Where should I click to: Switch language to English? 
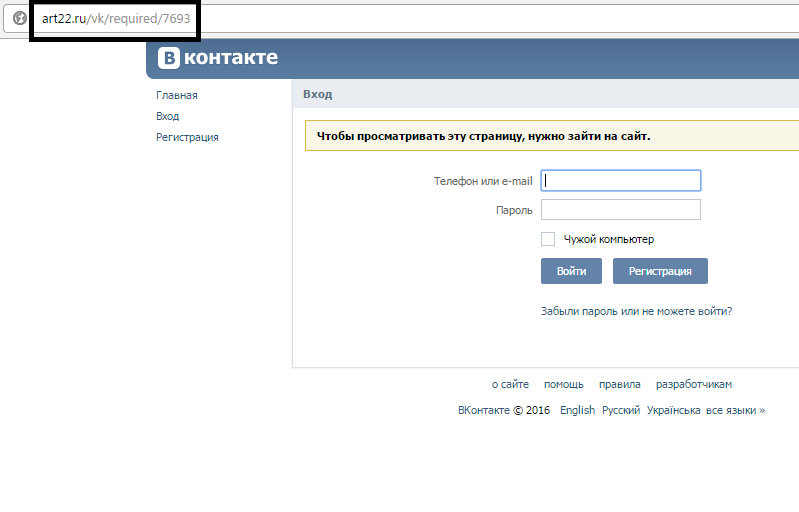click(x=577, y=410)
